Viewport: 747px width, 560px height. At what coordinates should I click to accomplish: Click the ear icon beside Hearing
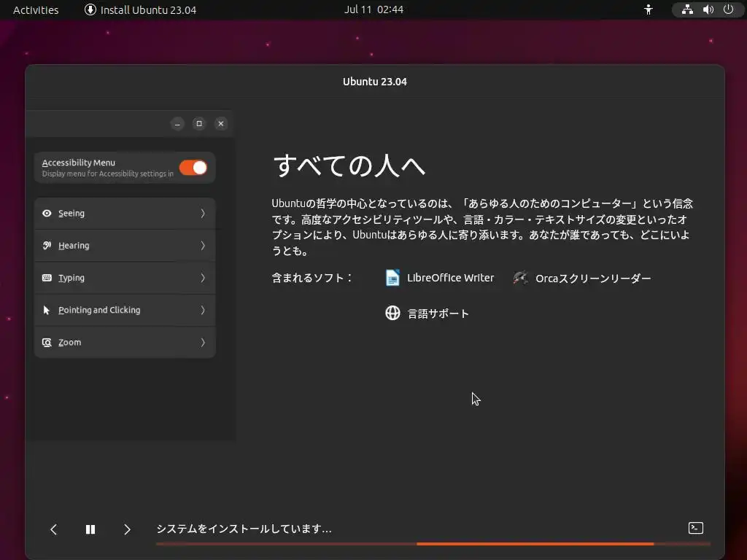(x=47, y=246)
